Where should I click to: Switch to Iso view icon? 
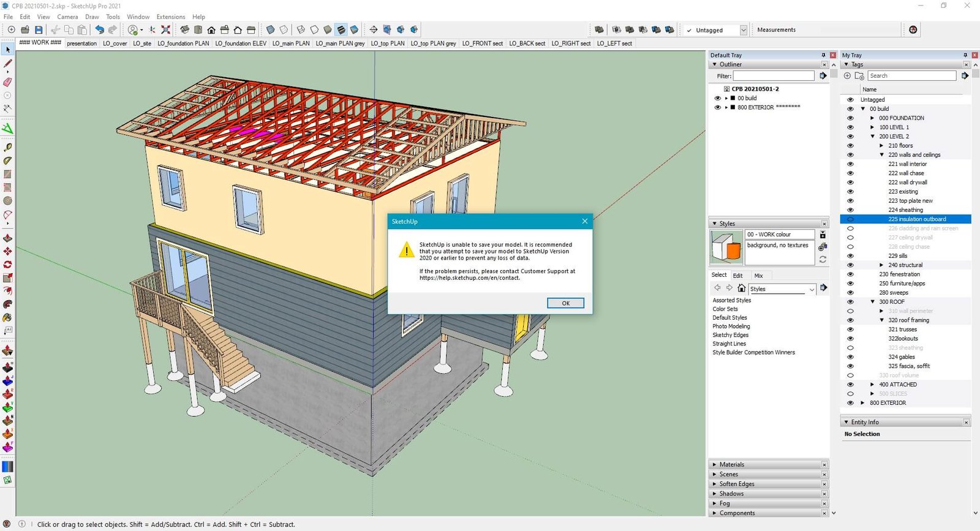(x=184, y=29)
